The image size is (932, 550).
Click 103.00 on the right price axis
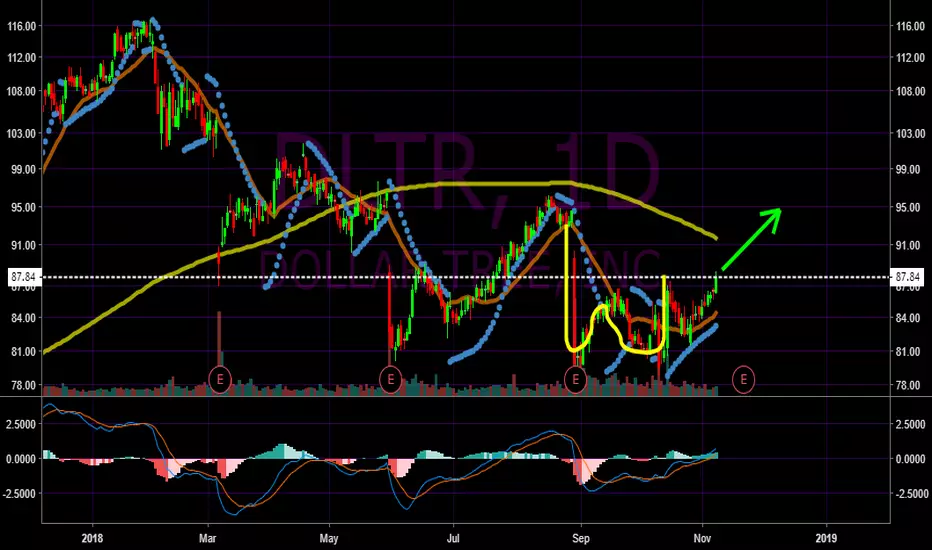coord(911,134)
